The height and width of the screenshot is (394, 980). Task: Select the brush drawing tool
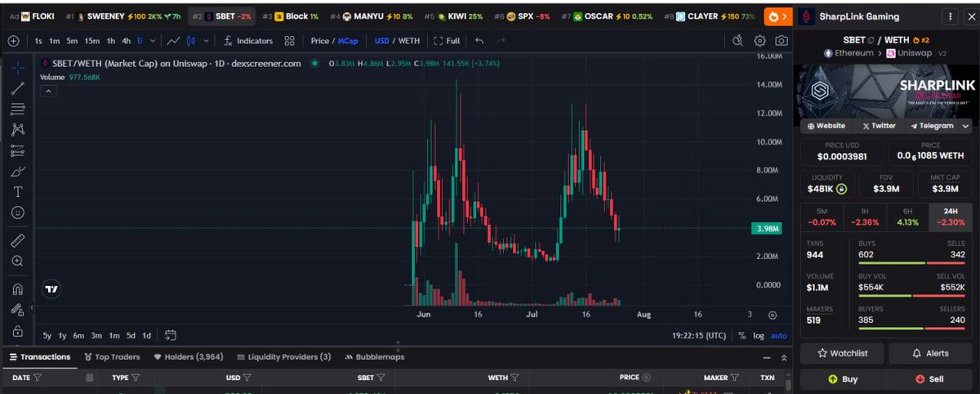17,172
